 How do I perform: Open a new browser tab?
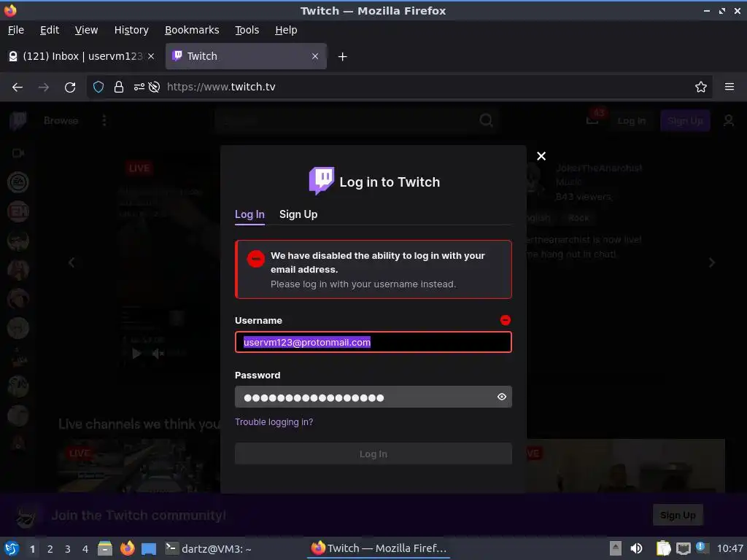[343, 57]
